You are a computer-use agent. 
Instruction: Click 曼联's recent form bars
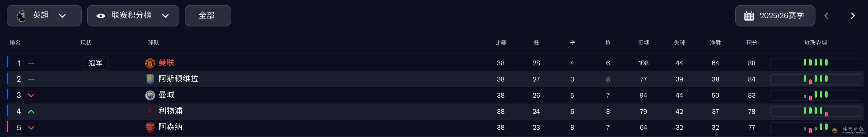click(x=815, y=63)
